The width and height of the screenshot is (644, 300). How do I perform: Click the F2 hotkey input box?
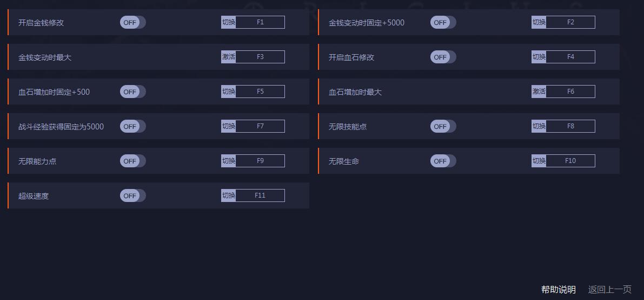point(570,22)
